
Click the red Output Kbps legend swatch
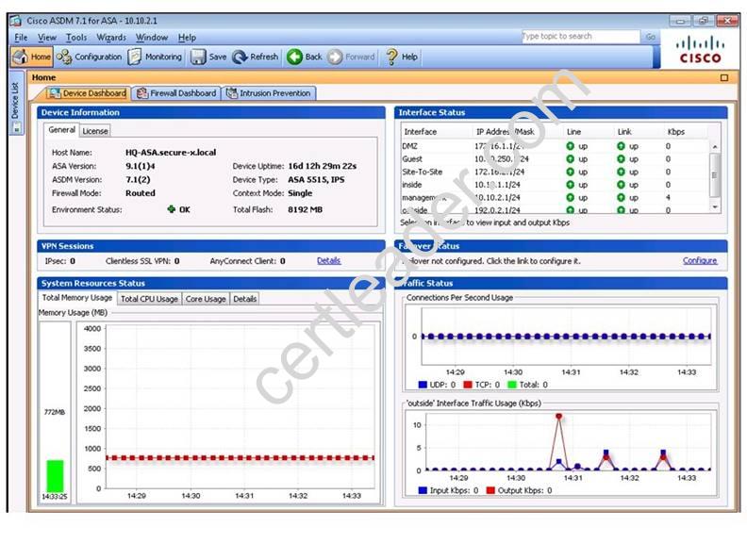(x=490, y=490)
